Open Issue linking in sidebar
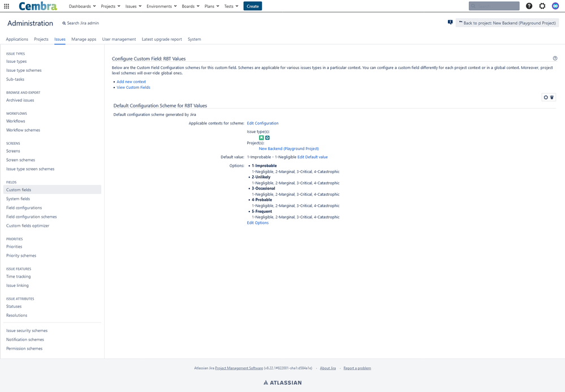Image resolution: width=565 pixels, height=392 pixels. coord(18,286)
